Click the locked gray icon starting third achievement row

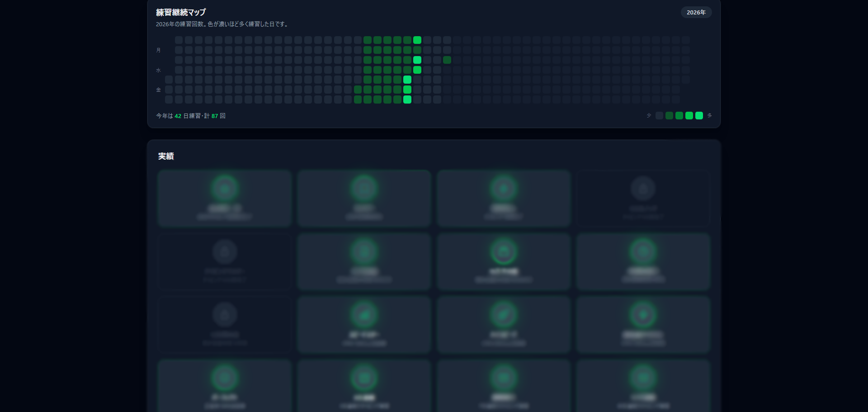224,314
